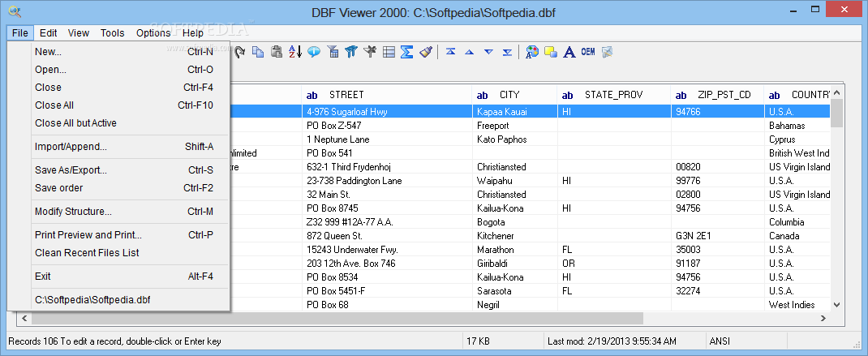Click the blue info speech bubble icon
This screenshot has height=356, width=868.
tap(314, 52)
